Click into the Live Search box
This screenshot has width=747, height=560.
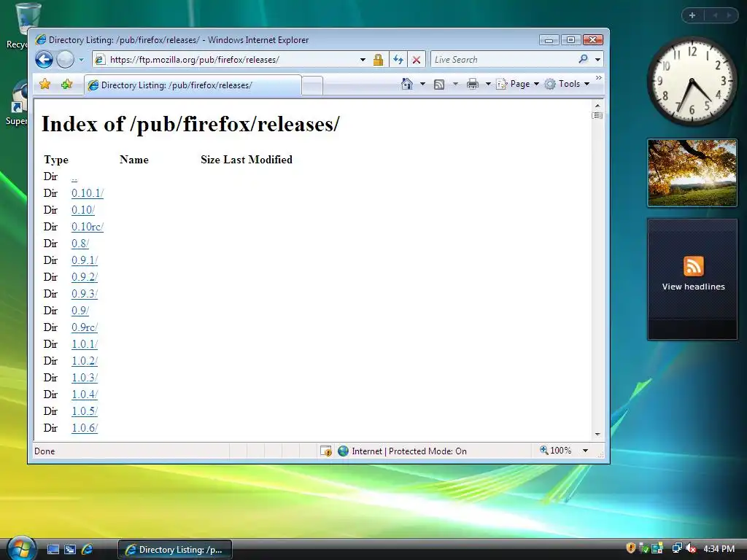(x=503, y=60)
